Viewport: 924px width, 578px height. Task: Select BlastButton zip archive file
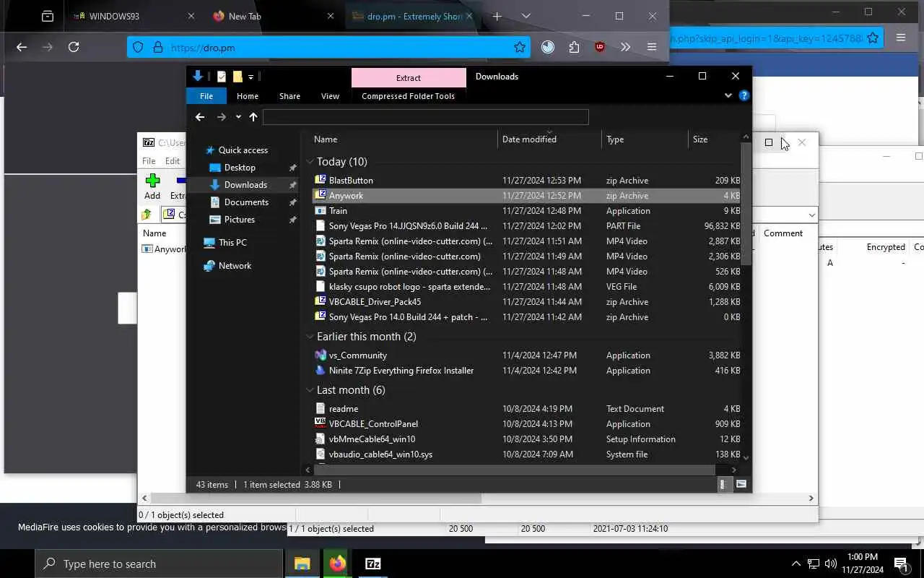527,181
